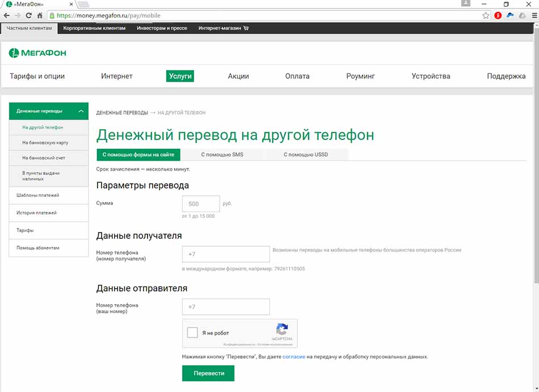This screenshot has height=392, width=539.
Task: Click the green Перевести button
Action: click(208, 373)
